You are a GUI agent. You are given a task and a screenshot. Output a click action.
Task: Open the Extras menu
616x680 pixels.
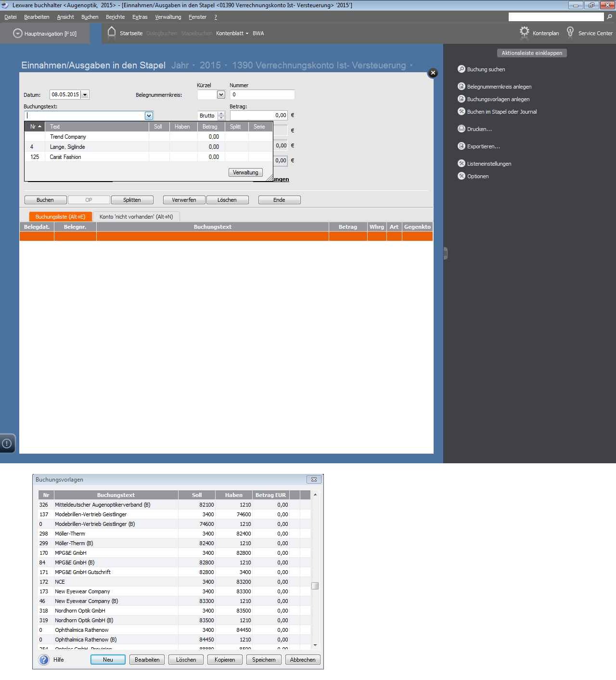(140, 17)
